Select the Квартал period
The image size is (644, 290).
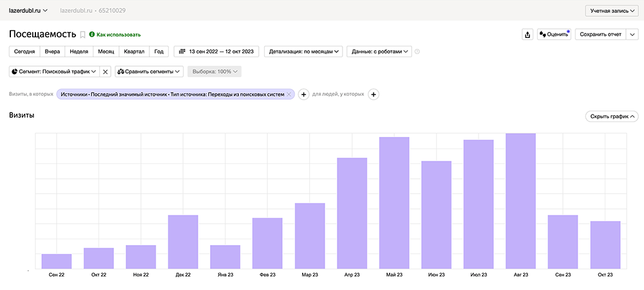[x=134, y=52]
